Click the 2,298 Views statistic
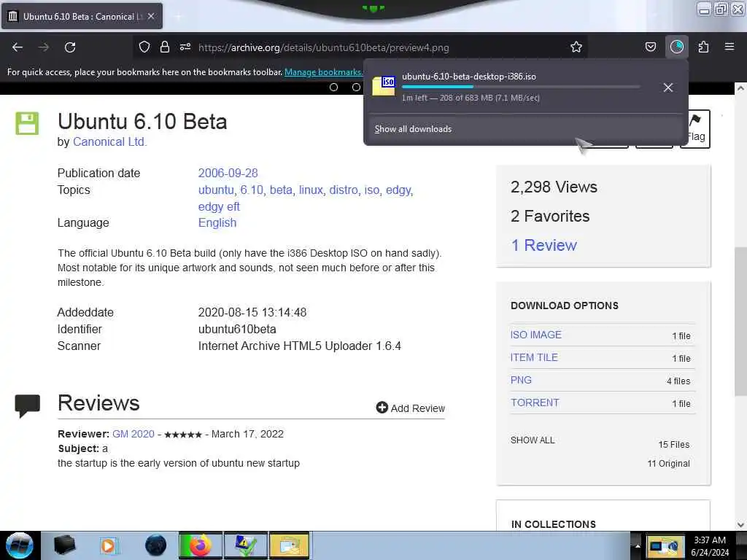747x560 pixels. pyautogui.click(x=554, y=187)
